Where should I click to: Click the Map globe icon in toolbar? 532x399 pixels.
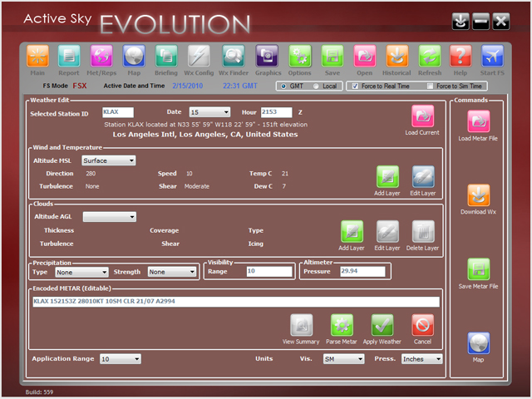tap(134, 56)
